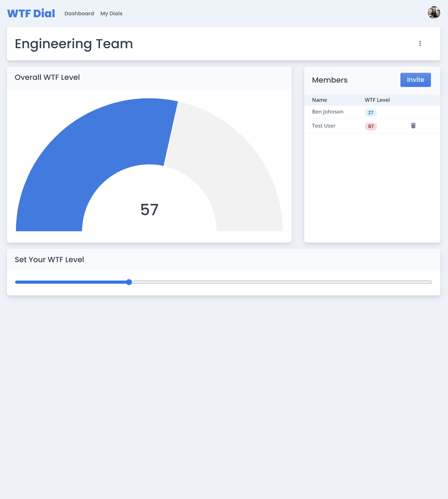Click the WTF Level column header
This screenshot has height=499, width=448.
click(x=377, y=100)
